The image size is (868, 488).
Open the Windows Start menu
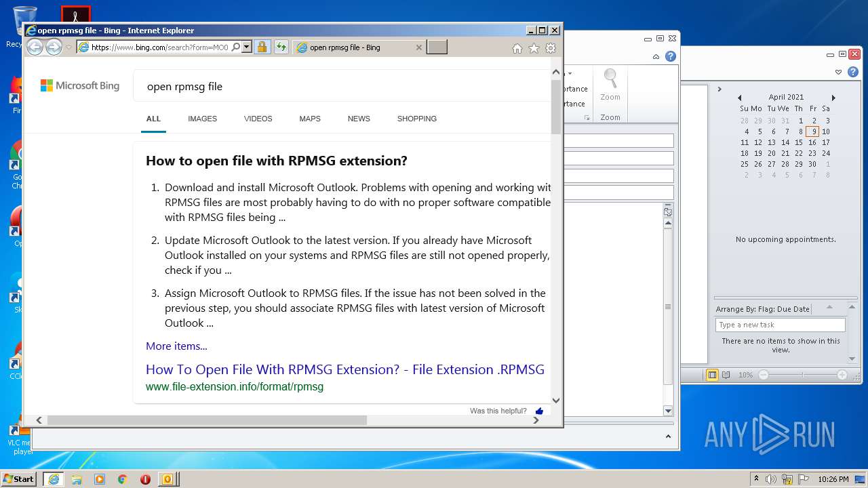point(19,479)
